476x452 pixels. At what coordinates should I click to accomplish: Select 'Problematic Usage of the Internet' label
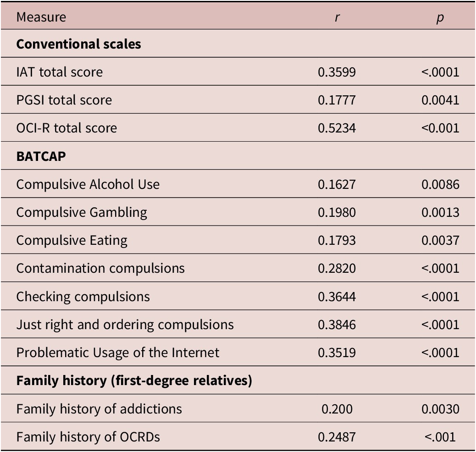(x=118, y=353)
